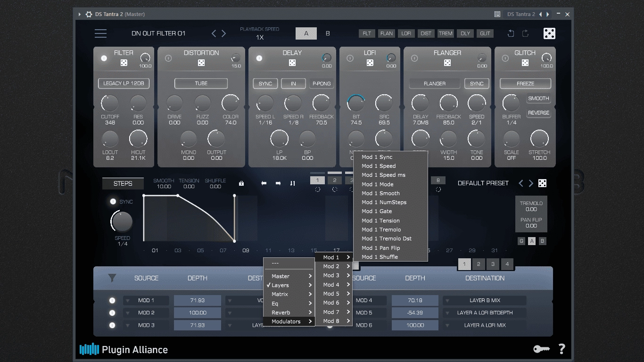This screenshot has height=362, width=644.
Task: Toggle the Flanger module power button
Action: [414, 58]
